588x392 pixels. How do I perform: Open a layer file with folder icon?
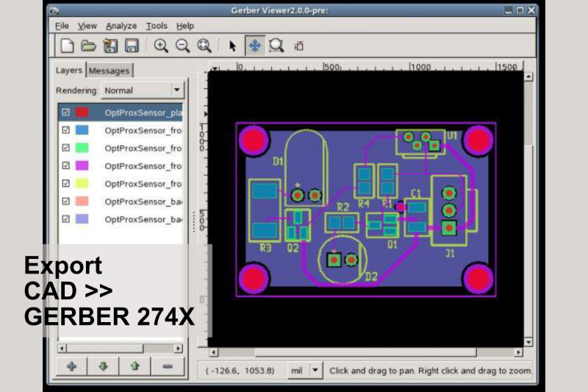(88, 46)
